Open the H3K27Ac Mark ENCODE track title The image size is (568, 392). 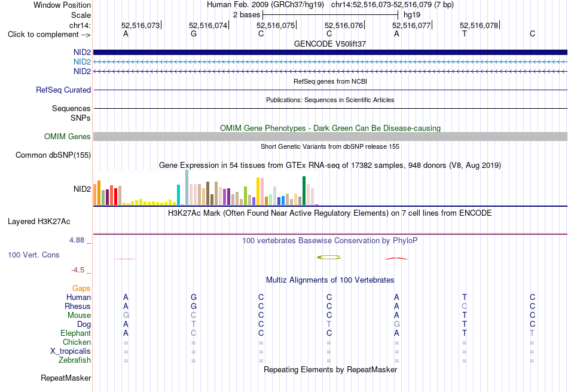click(x=330, y=213)
